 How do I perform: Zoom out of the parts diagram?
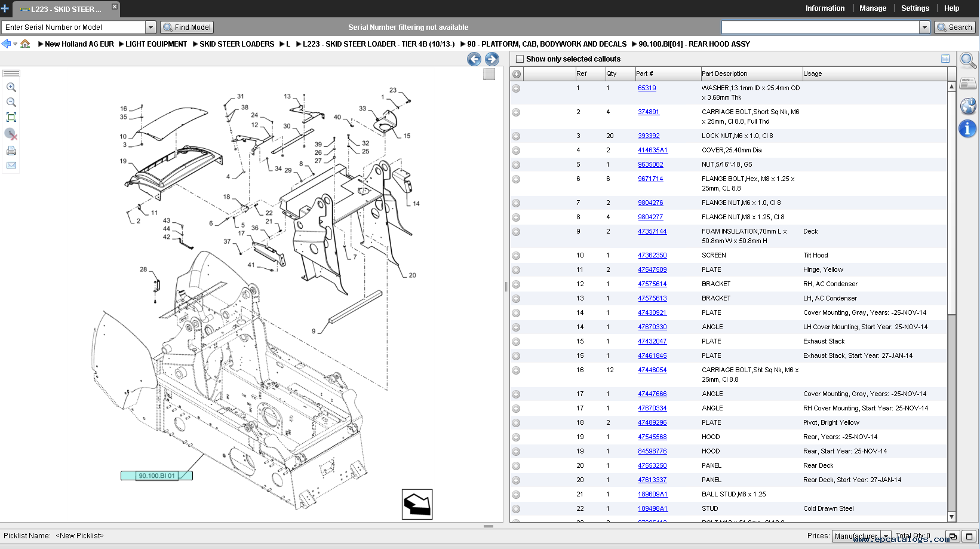11,102
